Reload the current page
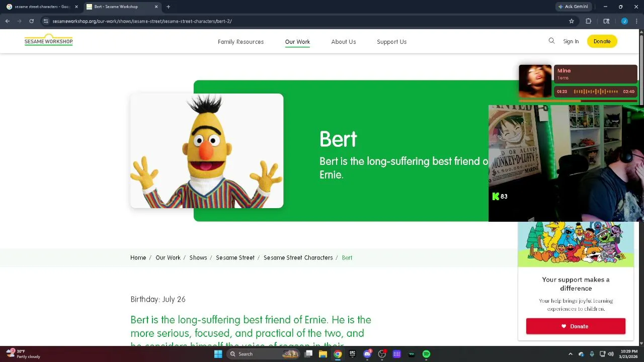 (x=31, y=21)
